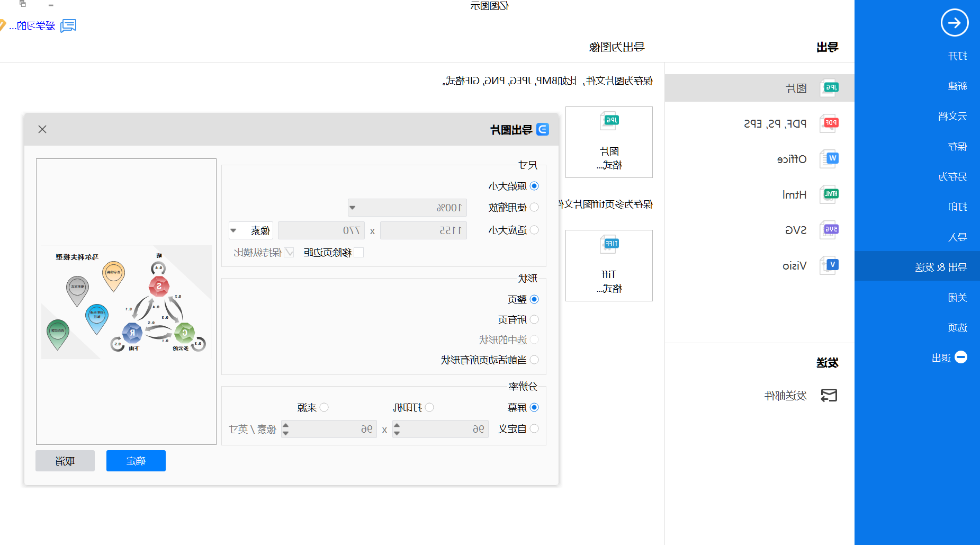Select the Html file type icon
This screenshot has width=980, height=545.
830,194
